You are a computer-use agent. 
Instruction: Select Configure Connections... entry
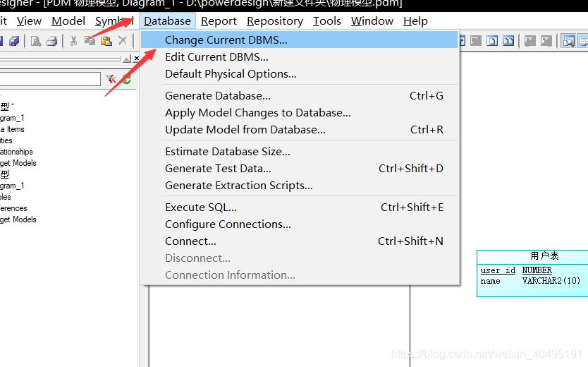(299, 224)
